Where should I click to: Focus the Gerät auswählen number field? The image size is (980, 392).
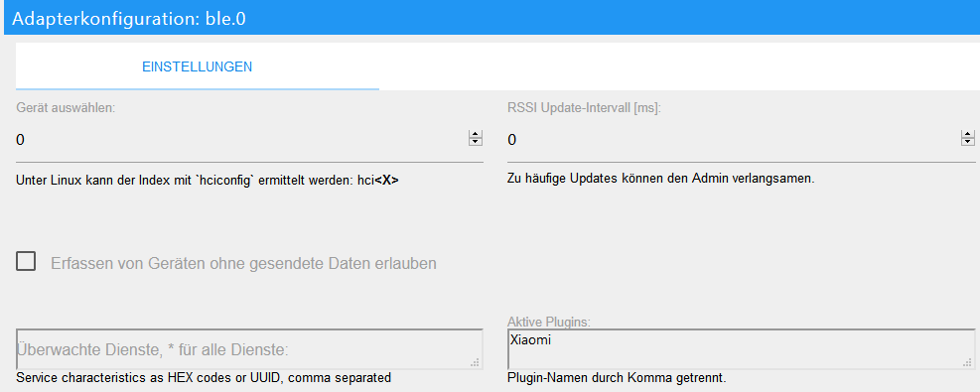[x=242, y=140]
